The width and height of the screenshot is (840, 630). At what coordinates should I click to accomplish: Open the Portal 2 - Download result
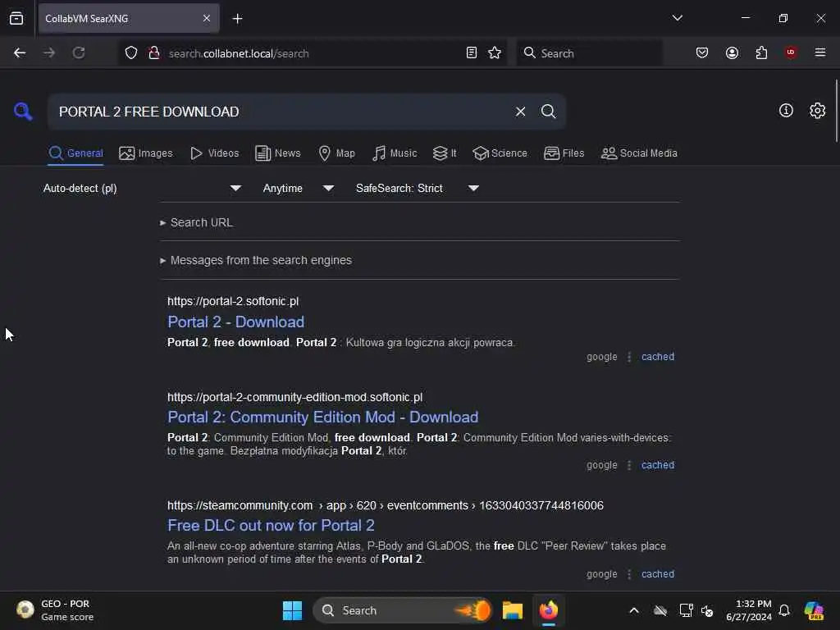click(x=235, y=322)
